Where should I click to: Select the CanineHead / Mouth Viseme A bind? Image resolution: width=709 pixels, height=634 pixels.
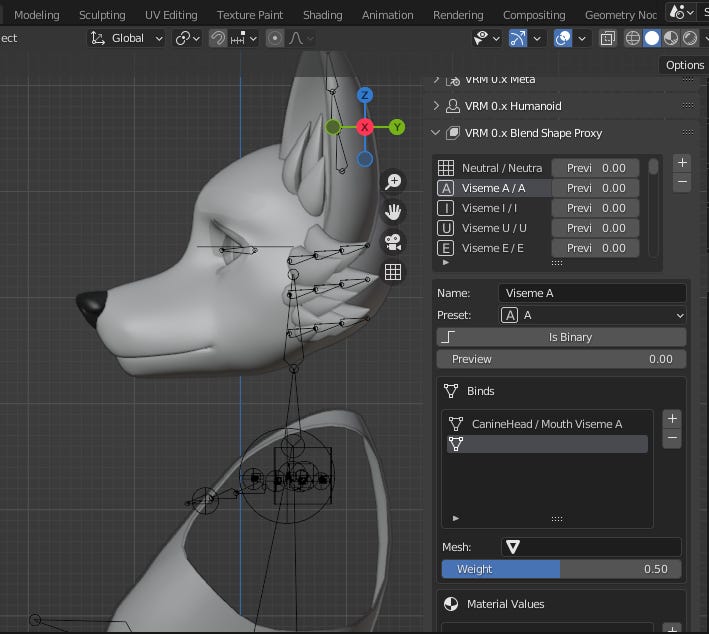548,424
